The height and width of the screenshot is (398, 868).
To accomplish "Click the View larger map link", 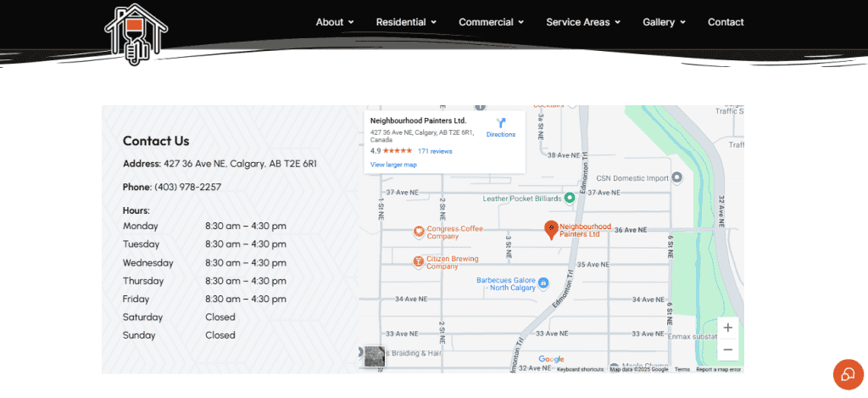I will tap(393, 165).
